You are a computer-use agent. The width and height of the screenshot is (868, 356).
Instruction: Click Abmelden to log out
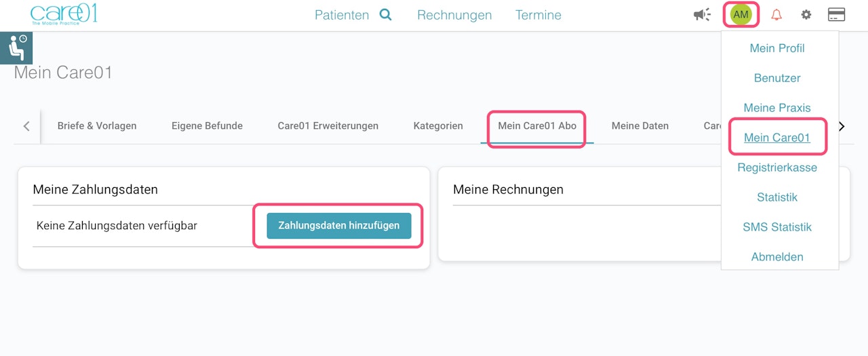coord(777,257)
